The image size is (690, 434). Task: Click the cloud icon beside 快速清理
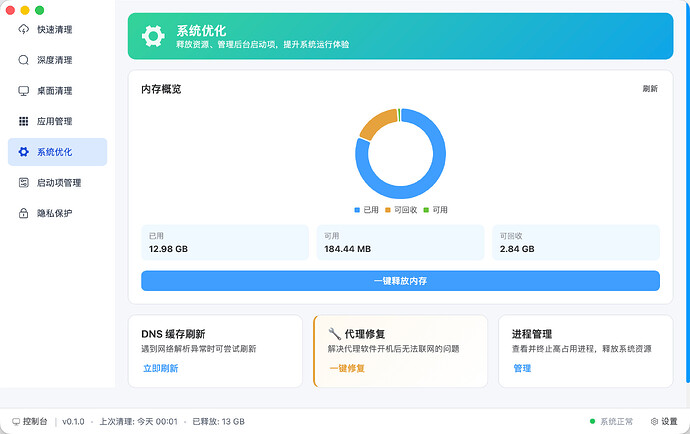24,29
